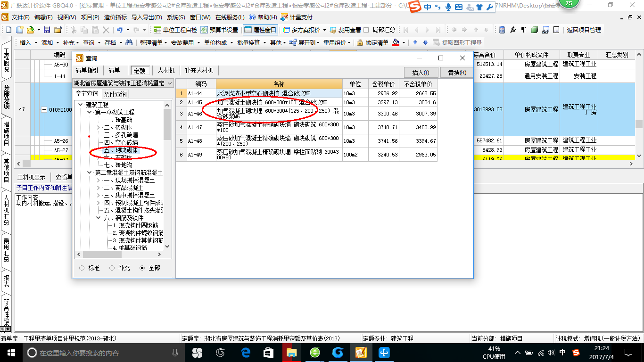This screenshot has width=644, height=362.
Task: Open 单位工程自检 self-check tool
Action: click(x=176, y=30)
